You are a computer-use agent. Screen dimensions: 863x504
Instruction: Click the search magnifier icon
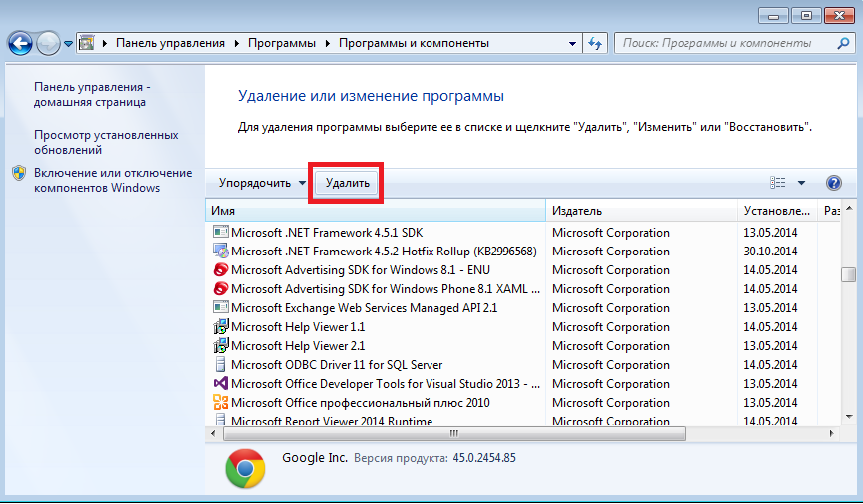point(843,43)
